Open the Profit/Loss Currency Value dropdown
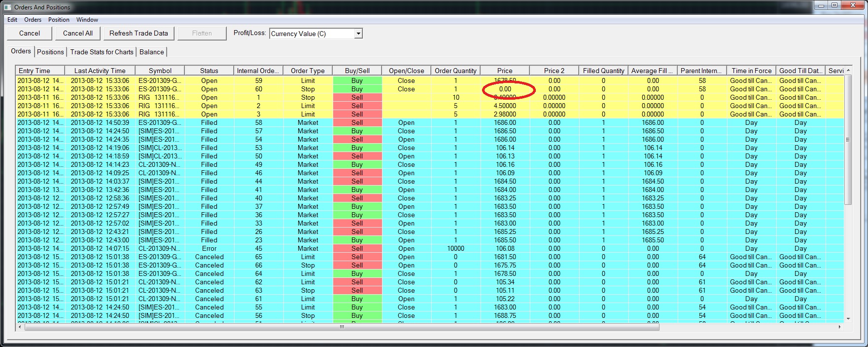 (358, 34)
